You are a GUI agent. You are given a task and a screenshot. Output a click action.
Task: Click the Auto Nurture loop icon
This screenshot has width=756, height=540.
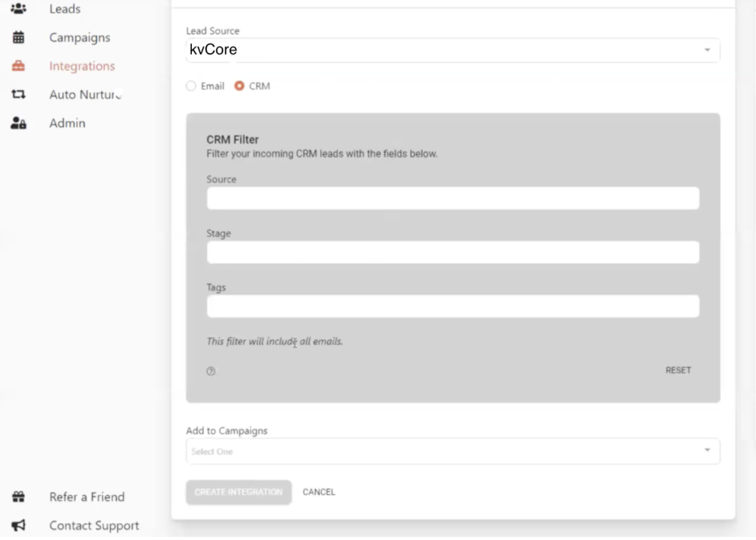18,94
